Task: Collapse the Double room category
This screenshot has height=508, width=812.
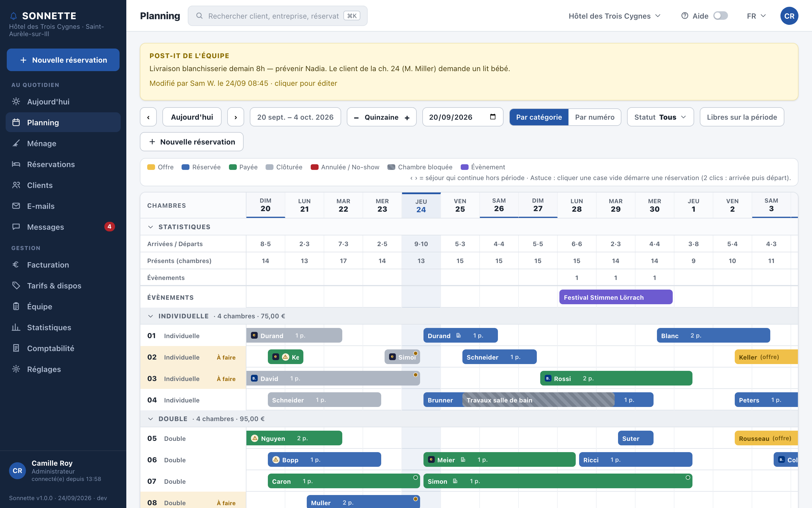Action: point(151,419)
